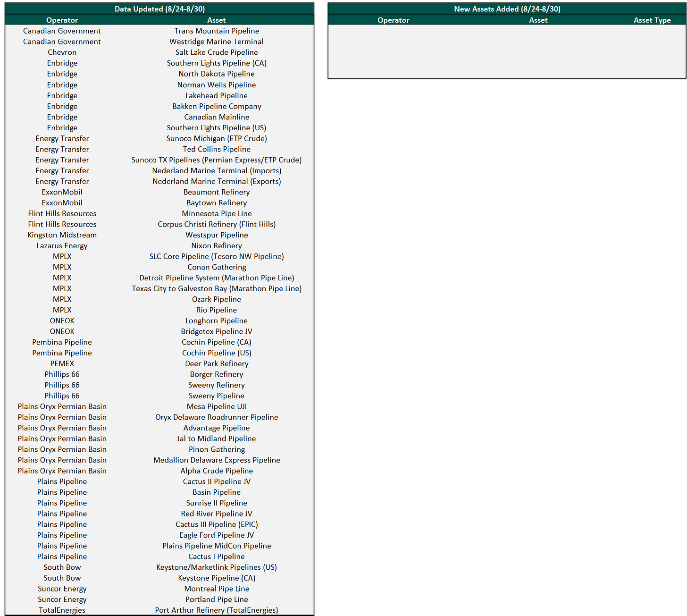Click "Sunoco Michigan (ETP Crude)" cell

point(217,139)
